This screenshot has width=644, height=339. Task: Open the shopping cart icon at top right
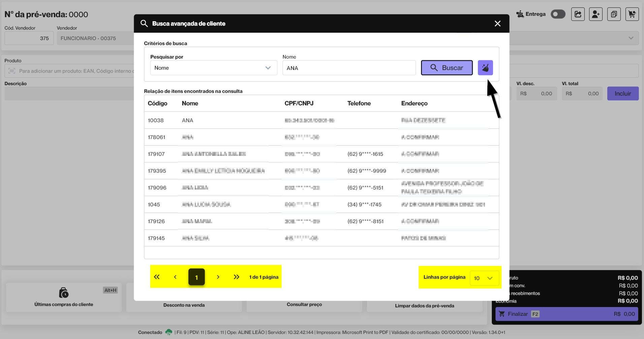pos(632,14)
